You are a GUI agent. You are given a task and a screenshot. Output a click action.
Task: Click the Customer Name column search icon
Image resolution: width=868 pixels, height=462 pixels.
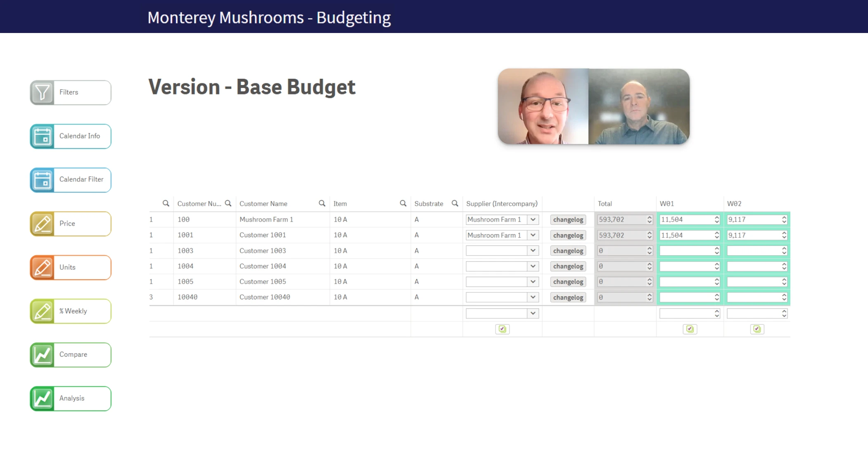point(322,203)
